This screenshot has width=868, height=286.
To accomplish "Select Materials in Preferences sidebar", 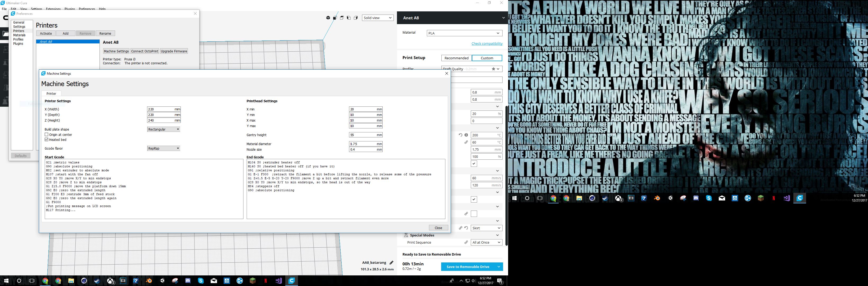I will click(x=19, y=35).
